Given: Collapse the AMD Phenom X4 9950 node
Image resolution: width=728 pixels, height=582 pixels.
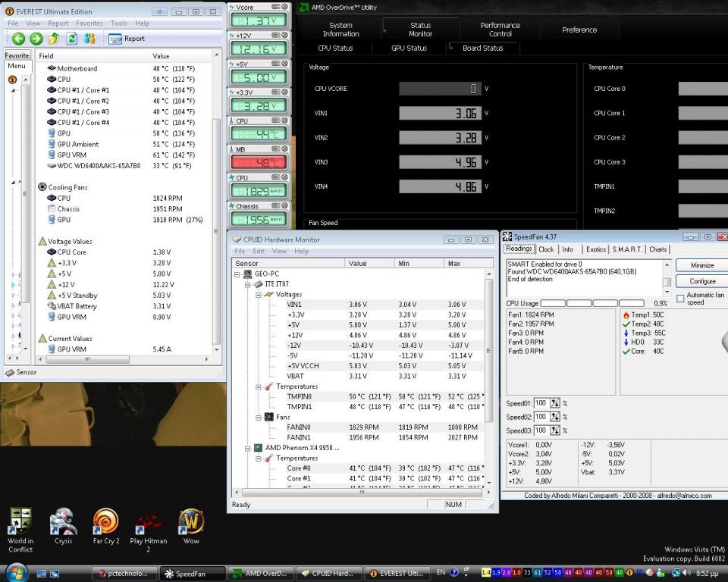Looking at the screenshot, I should pos(247,448).
